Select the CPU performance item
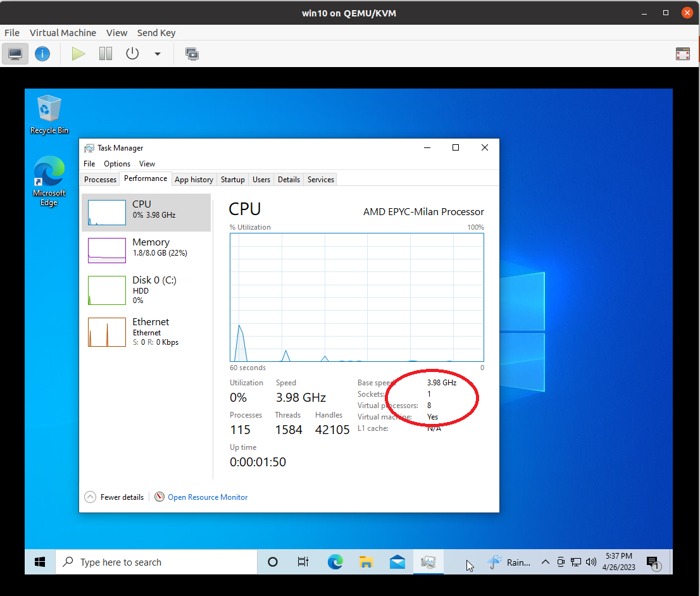 [146, 213]
